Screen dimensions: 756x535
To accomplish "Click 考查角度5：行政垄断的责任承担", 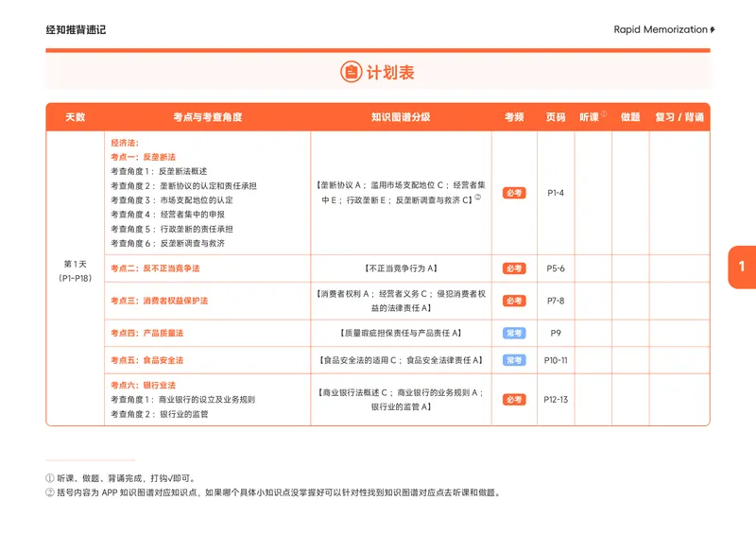I will coord(172,229).
